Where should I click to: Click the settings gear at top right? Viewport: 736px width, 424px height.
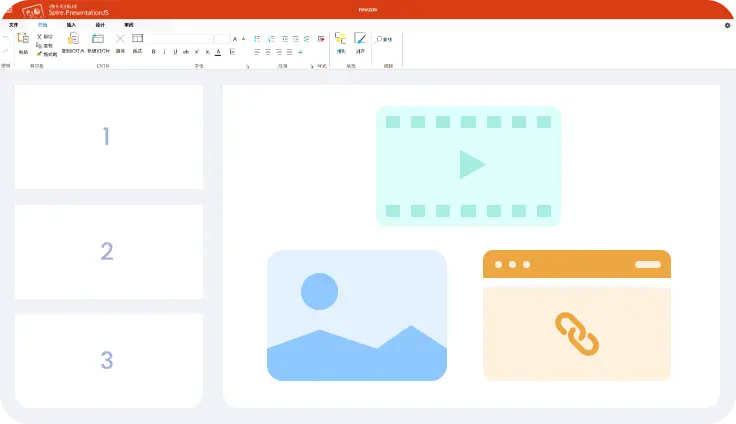[728, 25]
